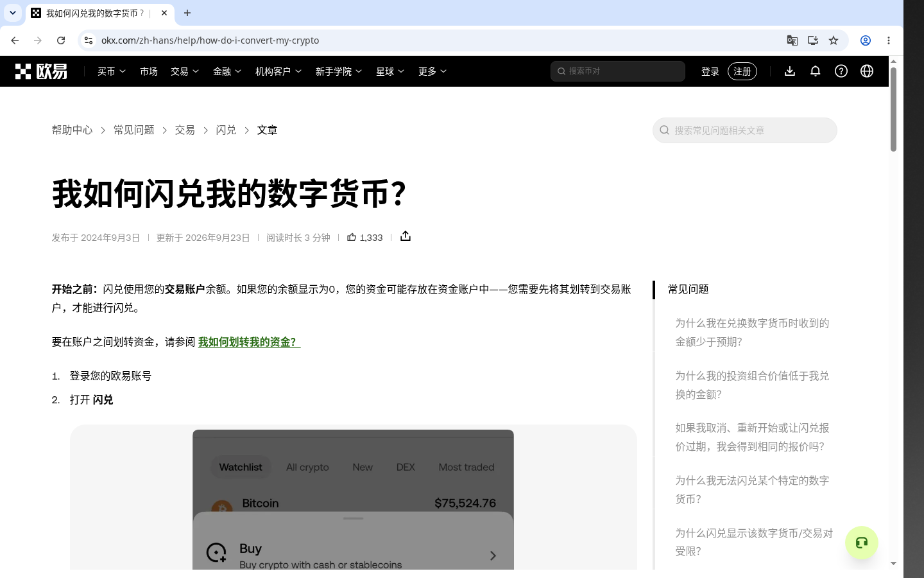Screen dimensions: 924x578
Task: Select the Watchlist tab in the screenshot
Action: point(241,467)
